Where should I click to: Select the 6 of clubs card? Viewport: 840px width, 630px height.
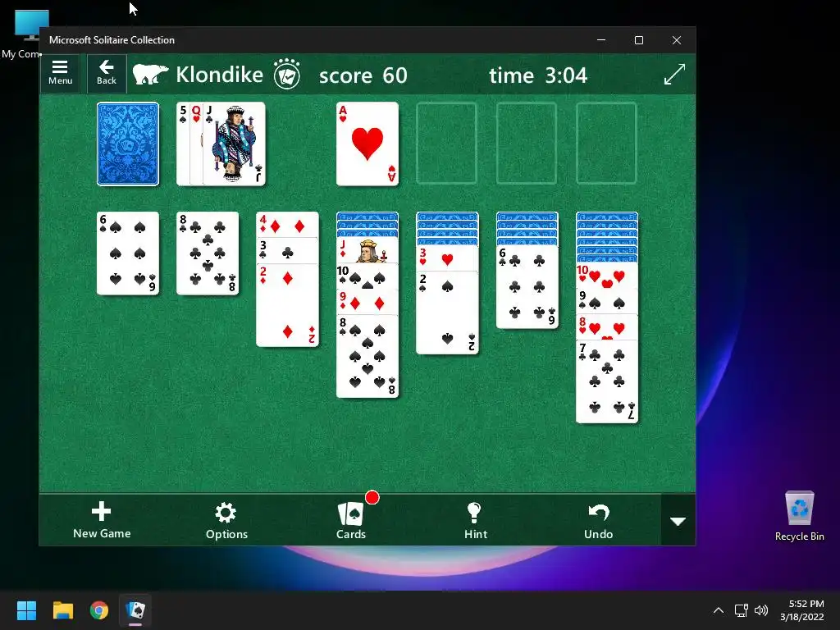point(527,286)
